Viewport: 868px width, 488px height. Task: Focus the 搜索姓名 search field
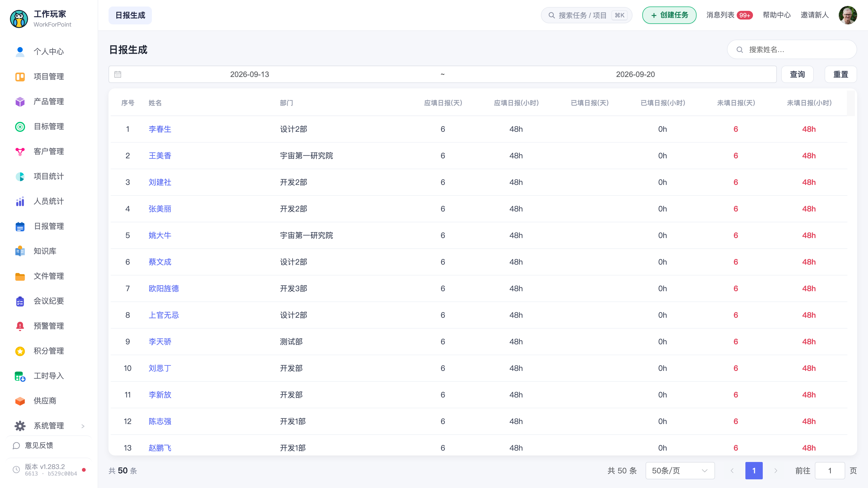coord(792,50)
